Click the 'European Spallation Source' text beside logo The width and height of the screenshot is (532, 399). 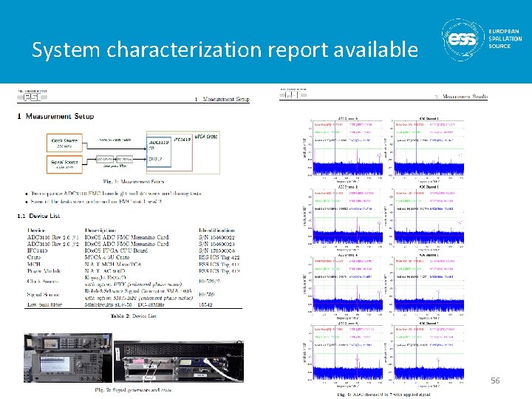point(505,38)
